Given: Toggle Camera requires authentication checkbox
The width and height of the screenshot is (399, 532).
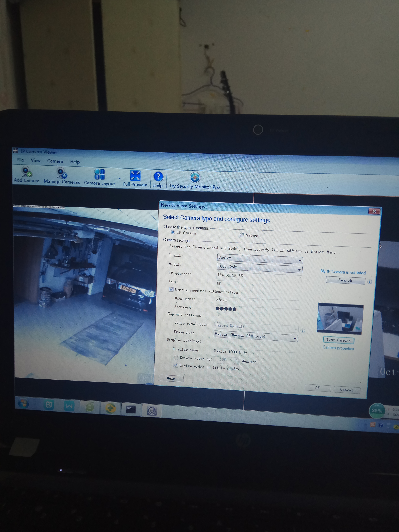Looking at the screenshot, I should click(171, 289).
